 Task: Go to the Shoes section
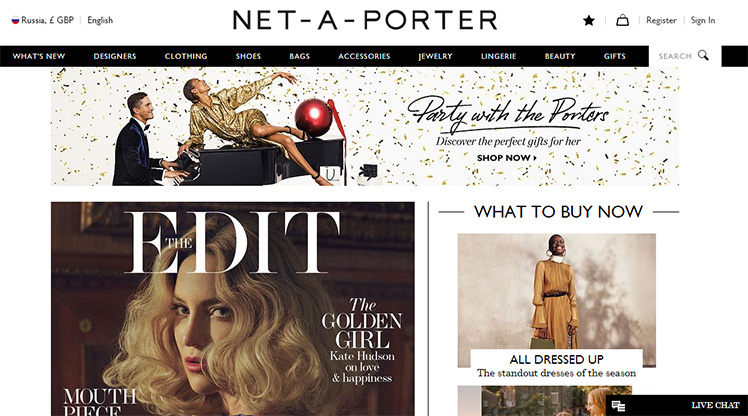coord(248,56)
